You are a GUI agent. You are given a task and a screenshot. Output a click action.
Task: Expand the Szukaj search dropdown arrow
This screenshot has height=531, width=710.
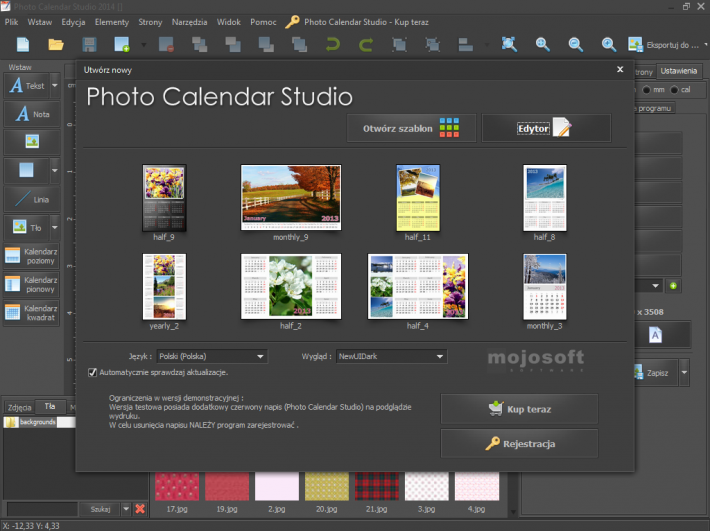coord(126,509)
